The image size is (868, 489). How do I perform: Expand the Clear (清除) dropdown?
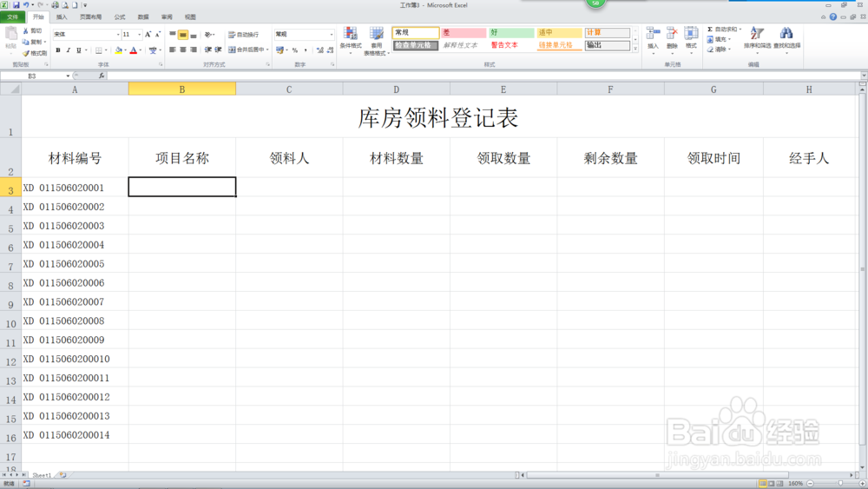(730, 50)
